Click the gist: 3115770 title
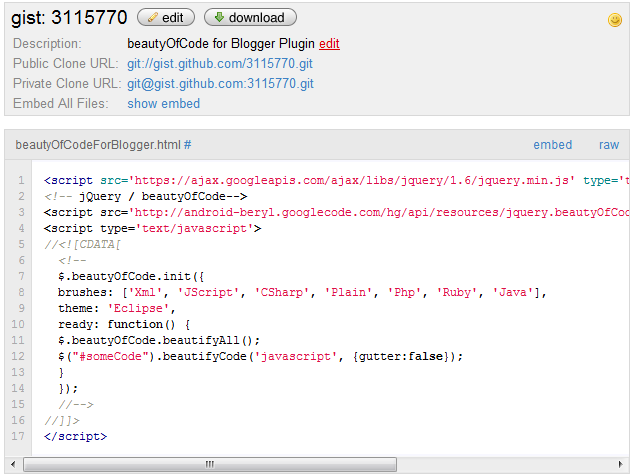Screen dimensions: 643x475 [x=69, y=18]
